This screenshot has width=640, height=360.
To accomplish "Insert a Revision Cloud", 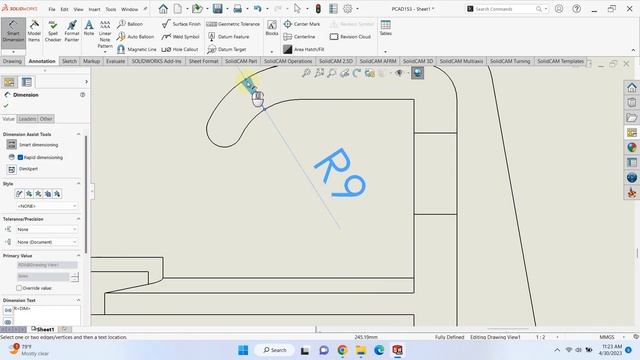I will click(350, 37).
